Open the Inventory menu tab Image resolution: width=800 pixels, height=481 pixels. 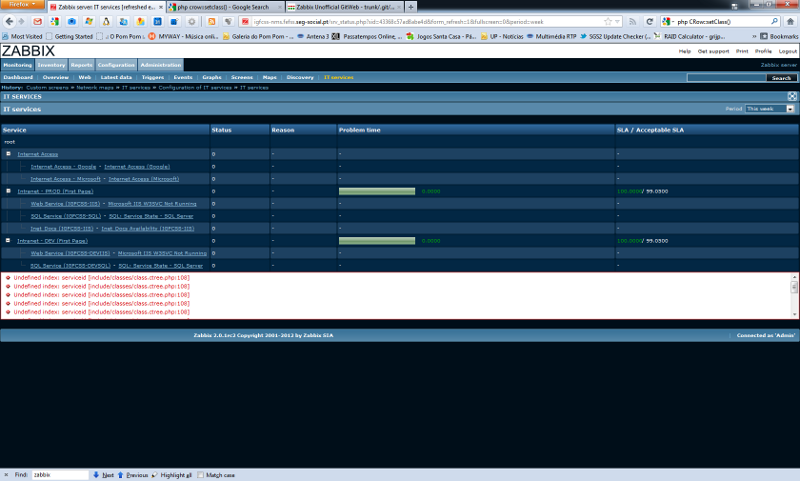pos(51,65)
